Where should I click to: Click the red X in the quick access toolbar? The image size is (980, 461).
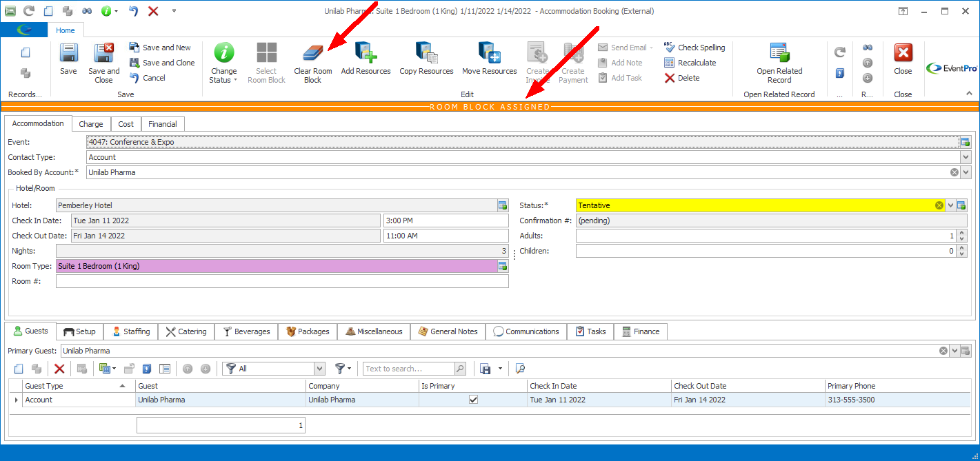click(x=153, y=11)
